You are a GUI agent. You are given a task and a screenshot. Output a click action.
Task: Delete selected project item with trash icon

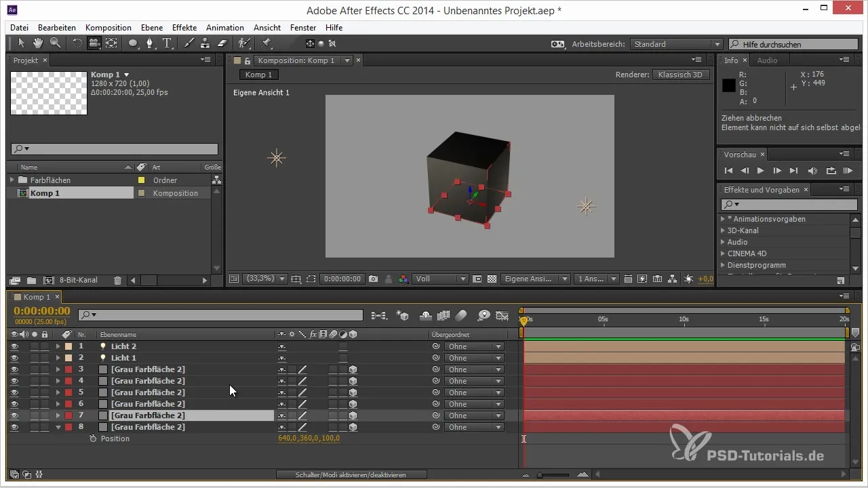tap(118, 280)
